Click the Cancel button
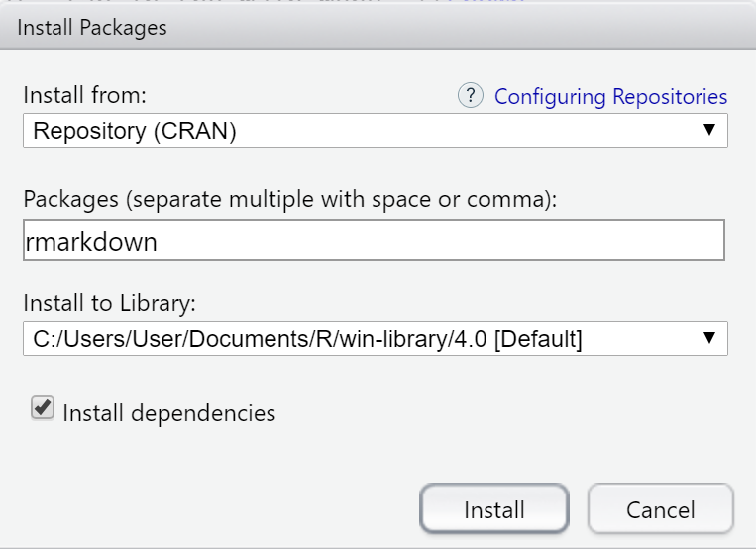The width and height of the screenshot is (756, 549). point(661,509)
